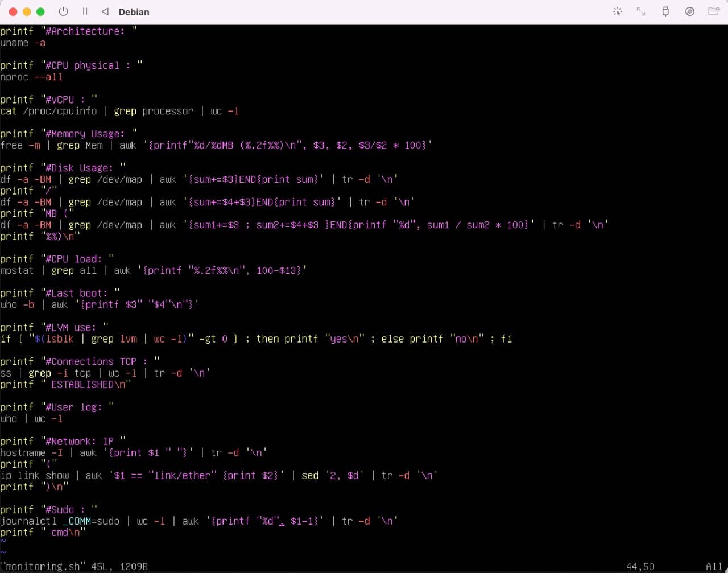Click the '#Memory Usage: ' printf line
Image resolution: width=728 pixels, height=573 pixels.
[x=68, y=134]
